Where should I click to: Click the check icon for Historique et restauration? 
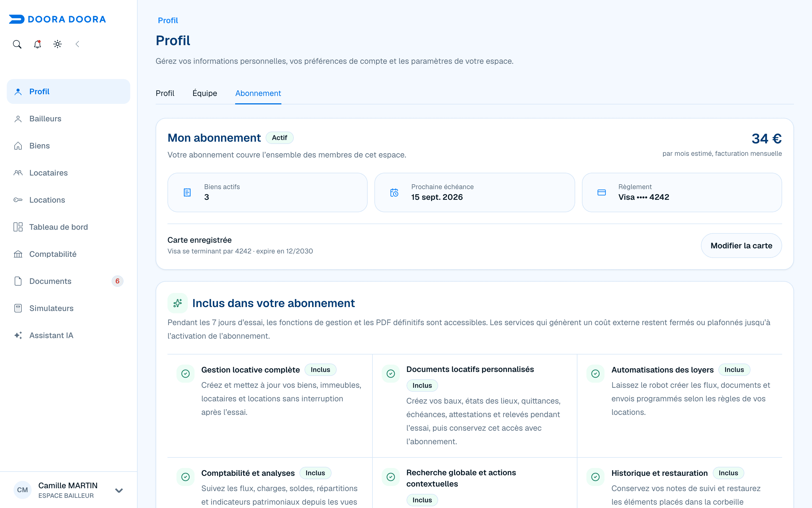[595, 477]
